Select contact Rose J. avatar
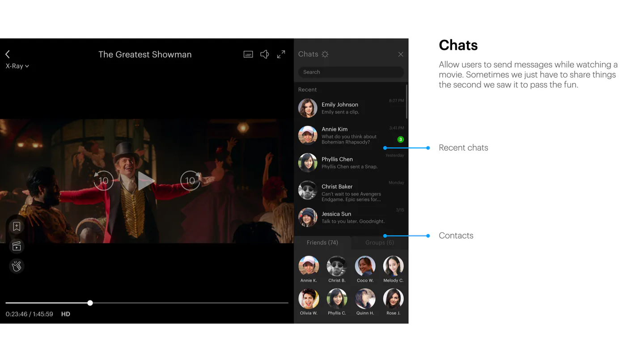Screen dimensions: 644x362 click(x=393, y=299)
